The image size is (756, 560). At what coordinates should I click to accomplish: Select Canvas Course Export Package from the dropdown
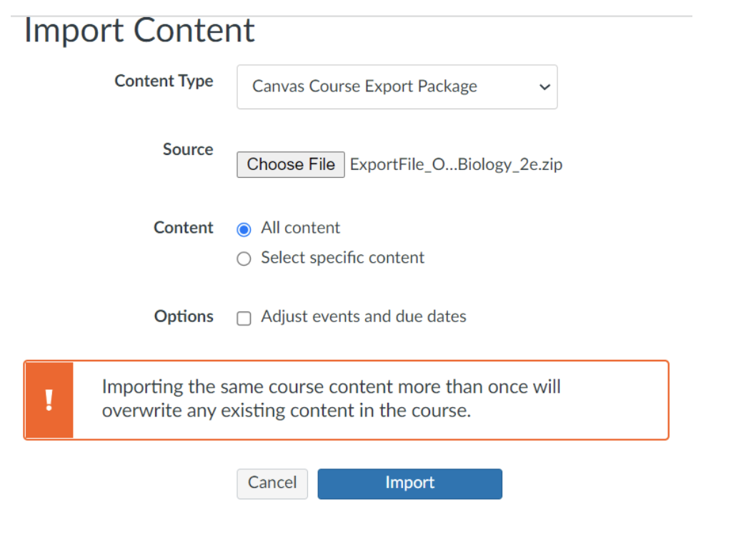[364, 86]
